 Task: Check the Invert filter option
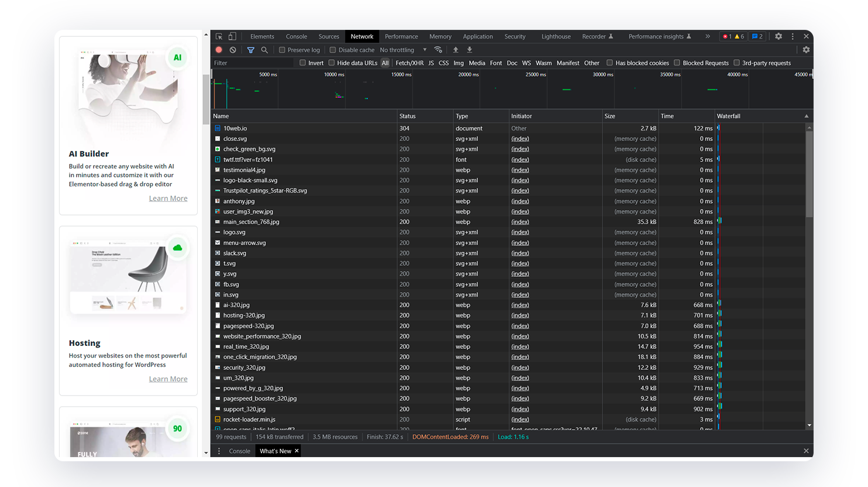(x=302, y=63)
